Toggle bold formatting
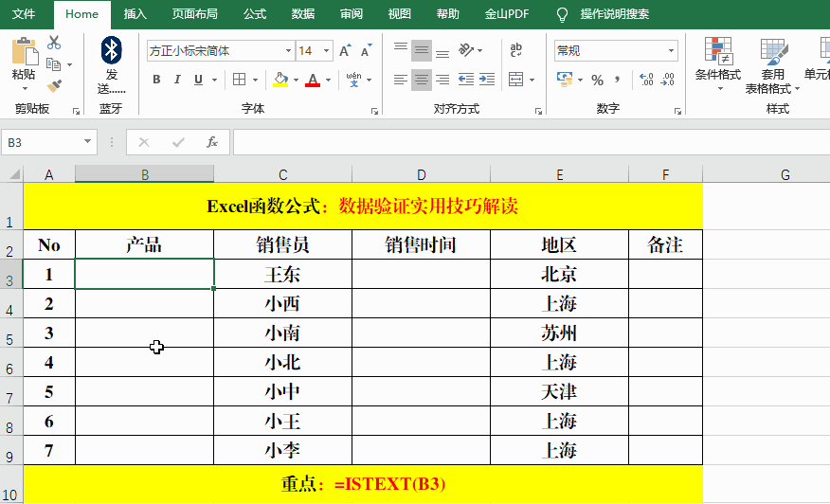The width and height of the screenshot is (830, 504). pos(156,80)
